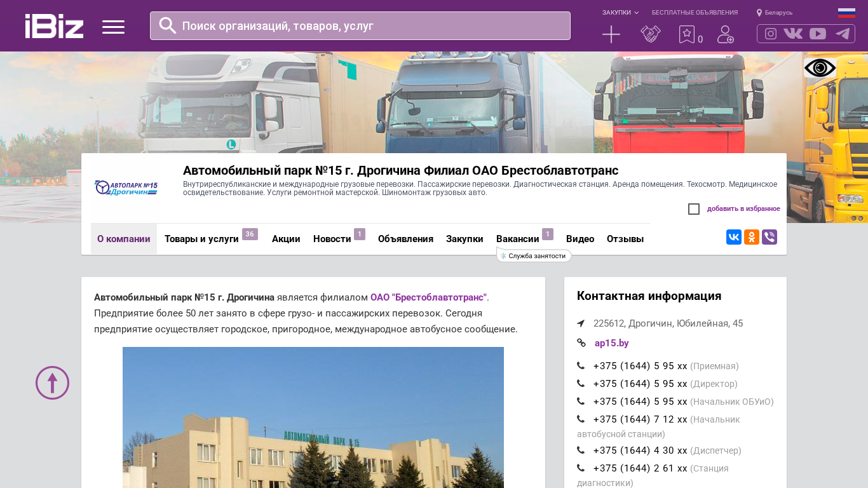Image resolution: width=868 pixels, height=488 pixels.
Task: Check the добавить в избранное checkbox
Action: 694,209
